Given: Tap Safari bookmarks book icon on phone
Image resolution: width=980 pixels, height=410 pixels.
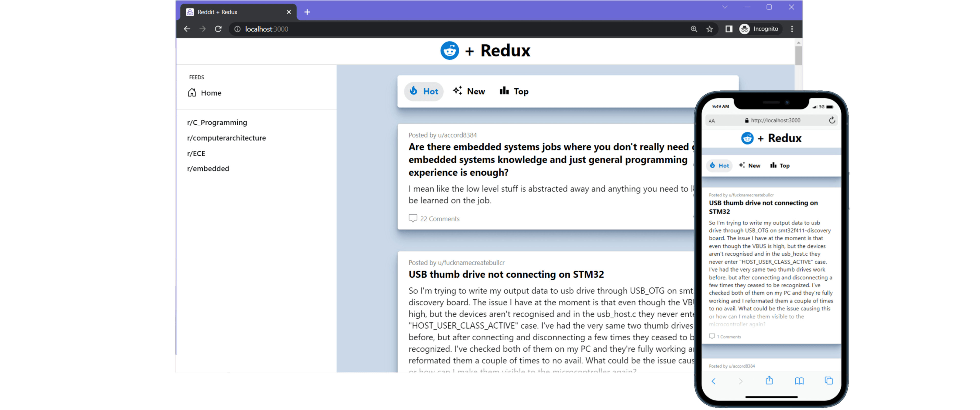Looking at the screenshot, I should pos(799,381).
